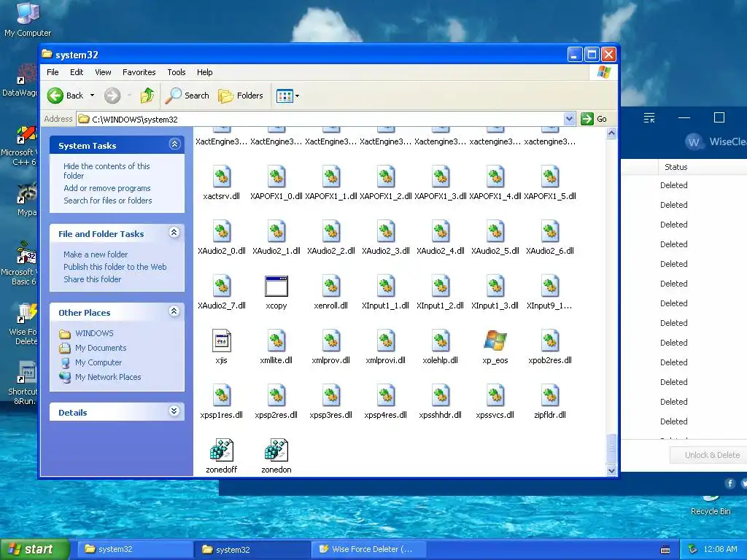
Task: Open Recycle Bin desktop icon
Action: coord(711,506)
